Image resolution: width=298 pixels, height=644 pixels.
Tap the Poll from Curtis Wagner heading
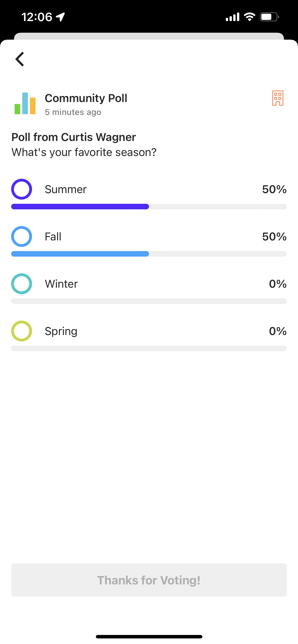point(74,137)
